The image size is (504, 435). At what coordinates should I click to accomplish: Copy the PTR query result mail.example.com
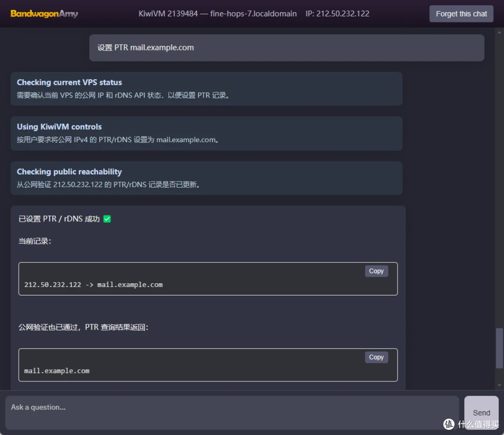(376, 357)
